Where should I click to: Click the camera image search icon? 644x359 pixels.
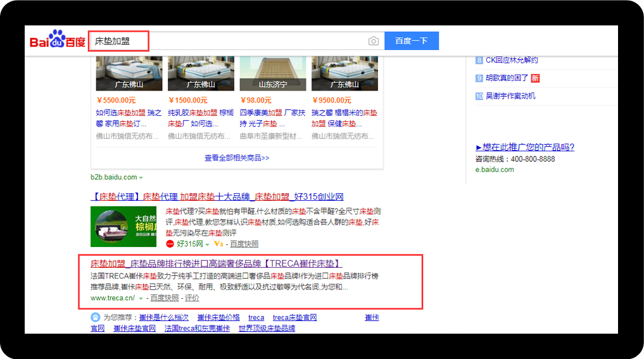374,41
